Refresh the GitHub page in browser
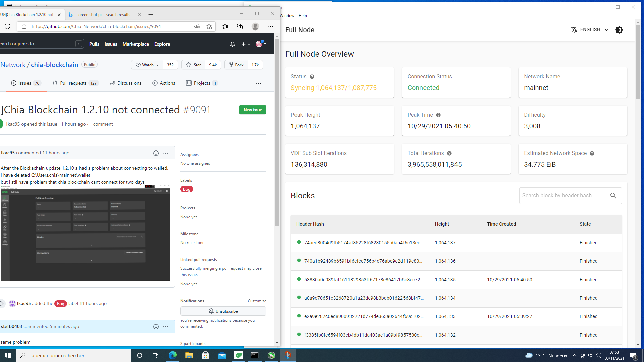Screen dimensions: 644x362 [x=7, y=26]
